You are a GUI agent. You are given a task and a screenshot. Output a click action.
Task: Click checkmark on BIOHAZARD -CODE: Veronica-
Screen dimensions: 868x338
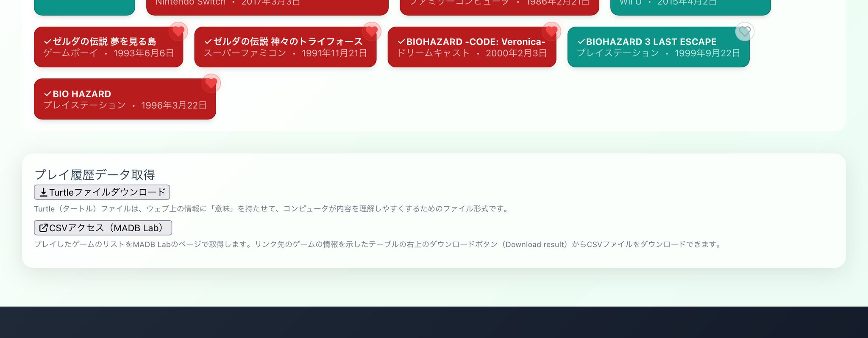[401, 42]
